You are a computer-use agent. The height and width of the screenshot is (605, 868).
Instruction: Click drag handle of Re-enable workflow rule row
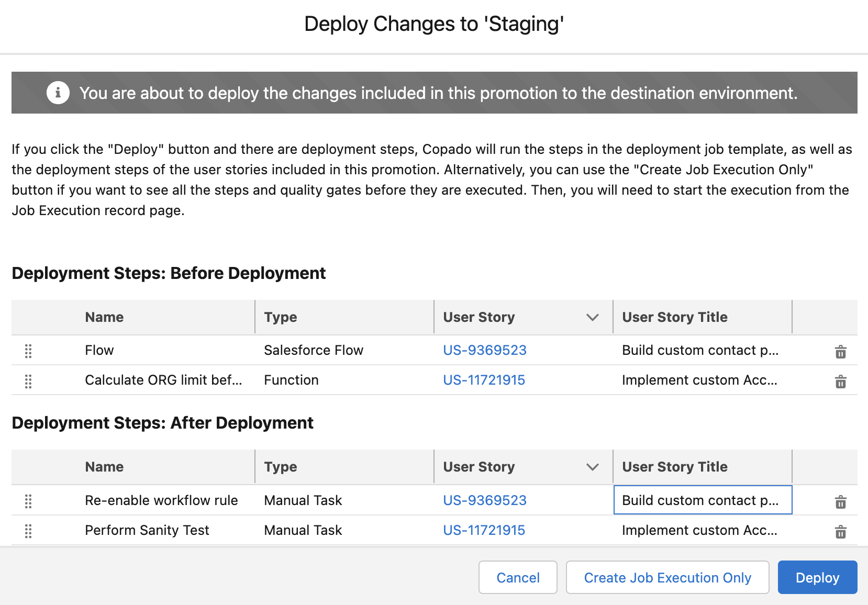(28, 501)
